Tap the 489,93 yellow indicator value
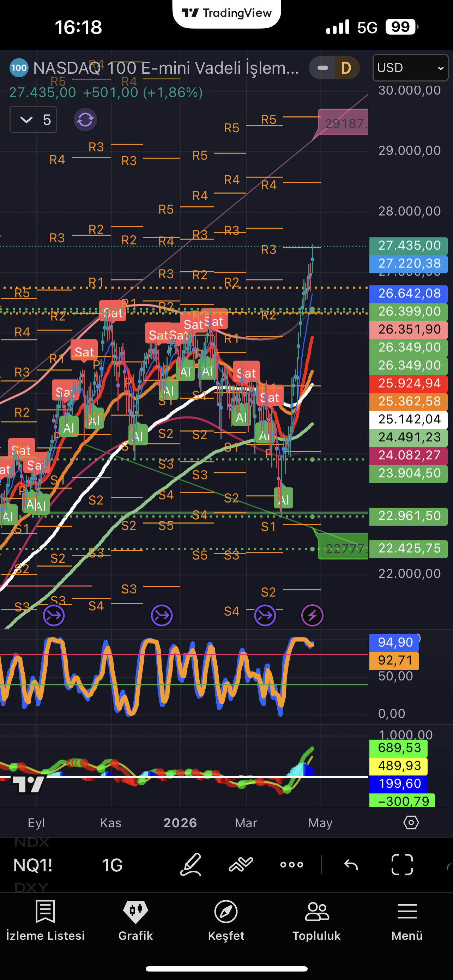Screen dimensions: 453x980 (399, 766)
